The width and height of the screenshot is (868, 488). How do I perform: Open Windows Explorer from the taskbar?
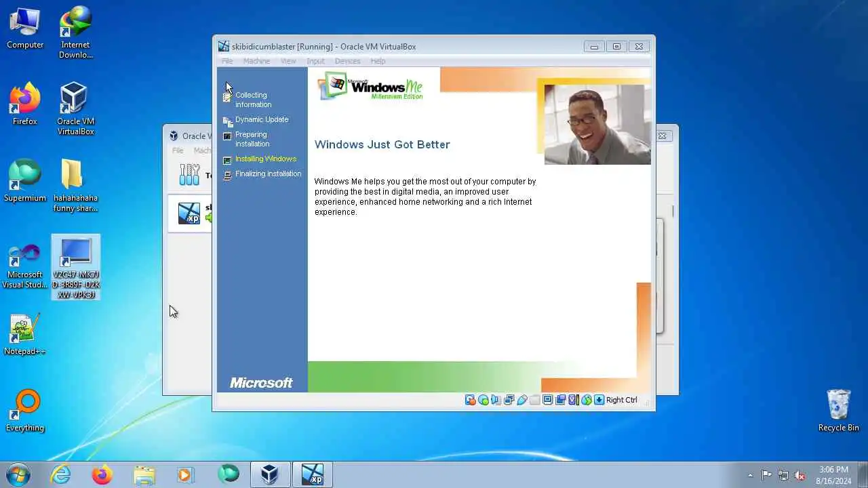144,474
